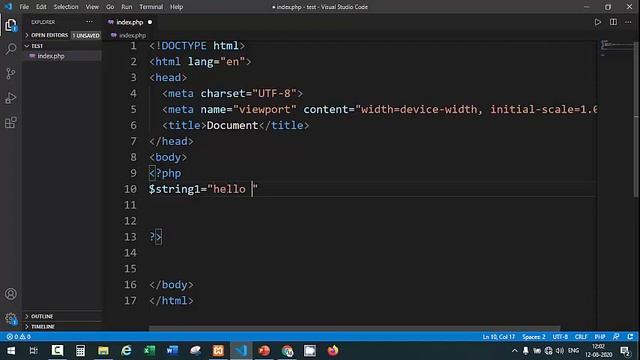Viewport: 640px width, 360px height.
Task: Open the Terminal menu
Action: pos(151,7)
